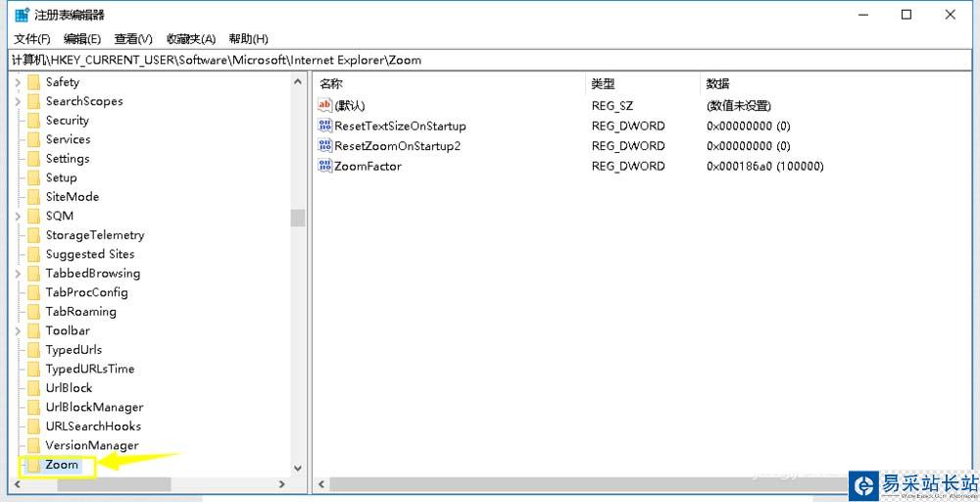The height and width of the screenshot is (502, 980).
Task: Select the SiteMode key label
Action: coord(73,197)
